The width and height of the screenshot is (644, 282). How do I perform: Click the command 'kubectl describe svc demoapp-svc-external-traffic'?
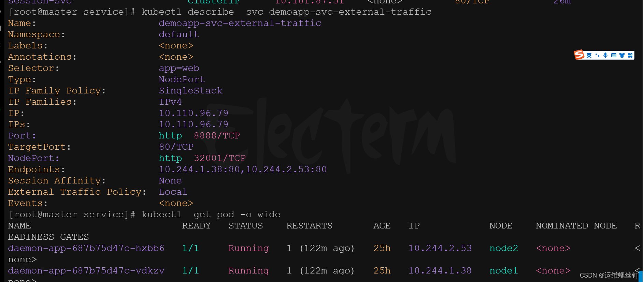[287, 12]
